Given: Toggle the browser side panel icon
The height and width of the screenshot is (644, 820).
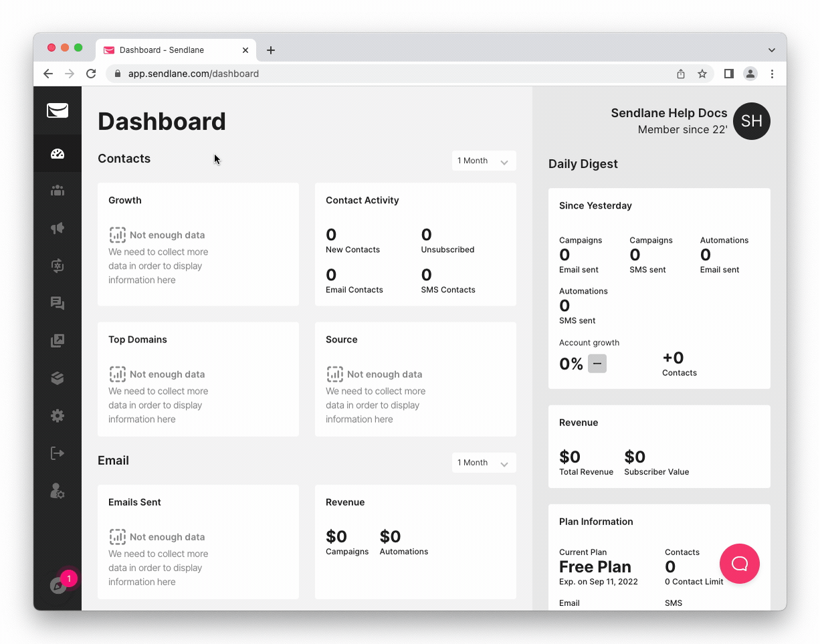Looking at the screenshot, I should click(729, 74).
